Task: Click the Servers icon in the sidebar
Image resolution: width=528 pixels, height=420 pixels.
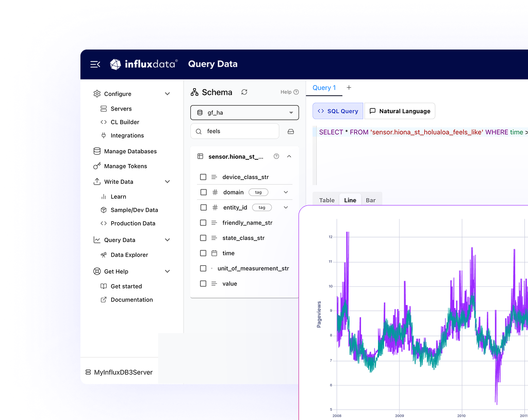Action: tap(103, 108)
